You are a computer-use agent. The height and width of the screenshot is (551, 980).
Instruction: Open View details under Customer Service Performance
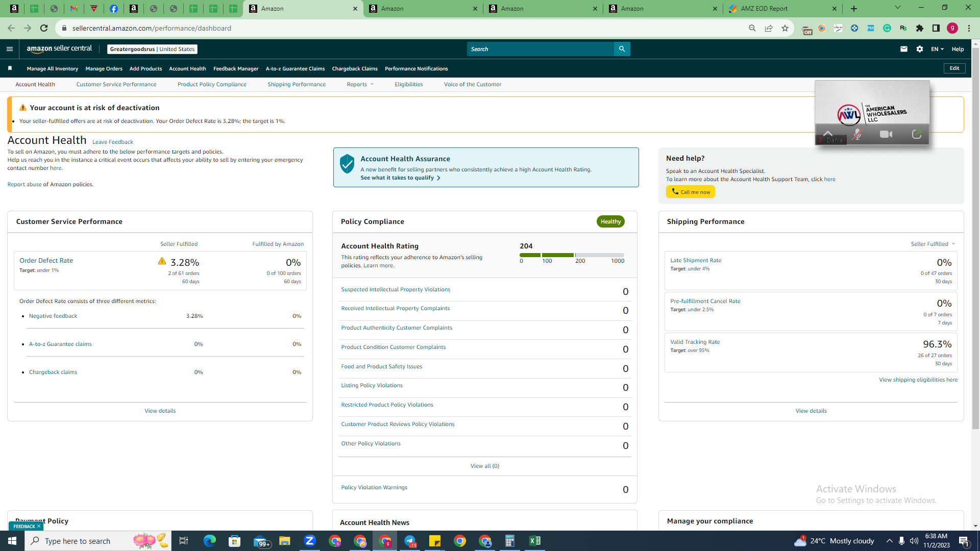tap(160, 411)
